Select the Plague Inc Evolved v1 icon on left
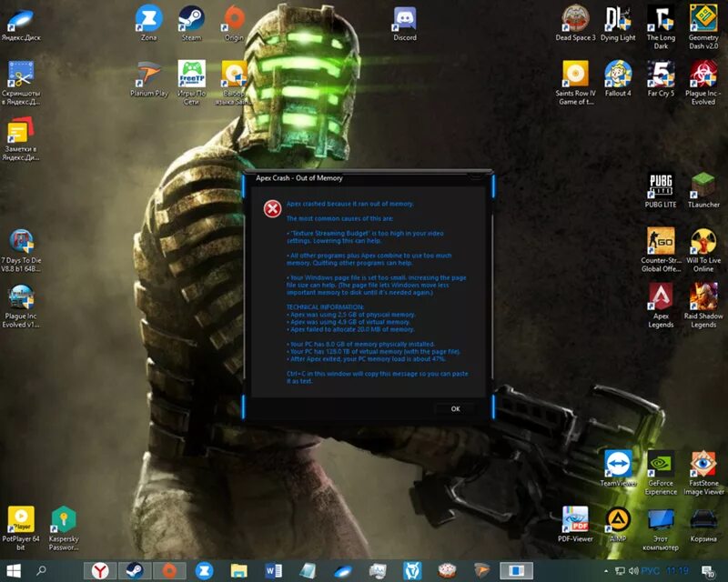The width and height of the screenshot is (728, 582). pos(21,306)
